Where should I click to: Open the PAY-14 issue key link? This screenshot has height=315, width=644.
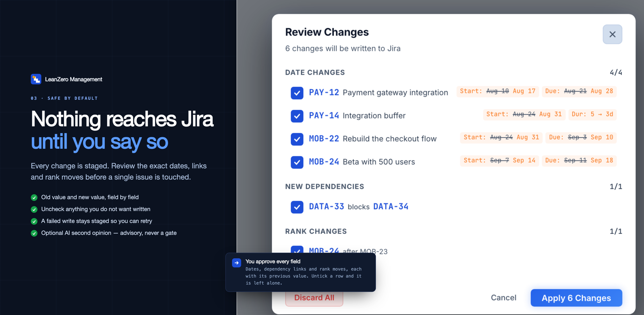324,115
